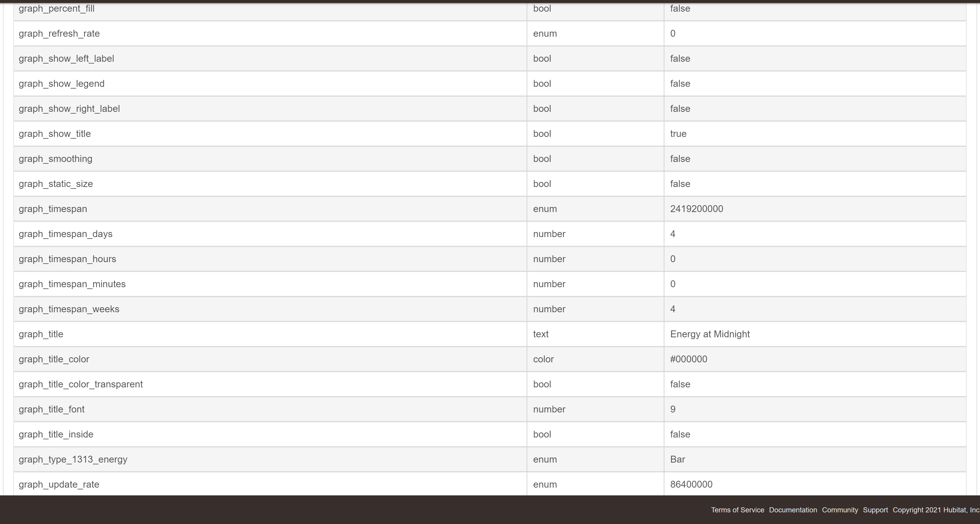This screenshot has width=980, height=524.
Task: Select the 'Energy at Midnight' value text
Action: 709,334
